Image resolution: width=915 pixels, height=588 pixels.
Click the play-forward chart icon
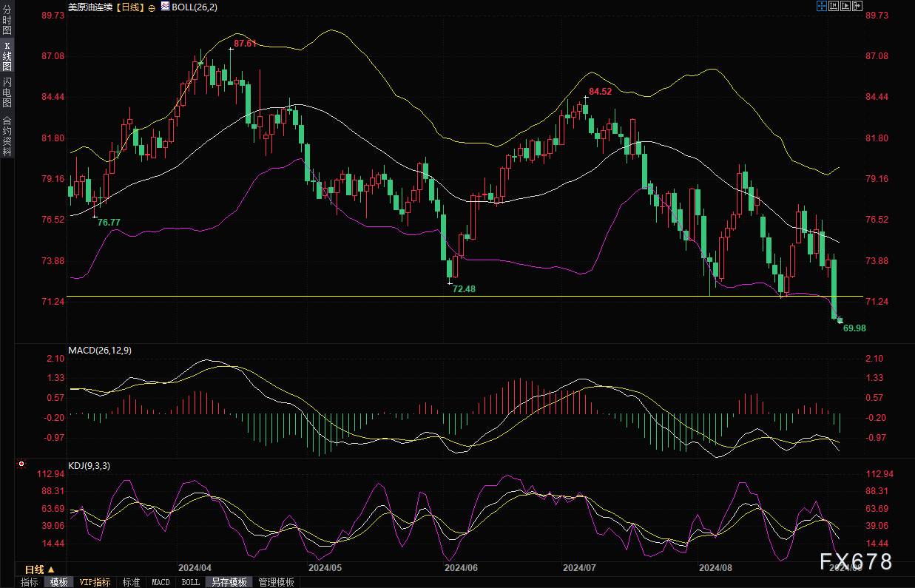tap(845, 7)
